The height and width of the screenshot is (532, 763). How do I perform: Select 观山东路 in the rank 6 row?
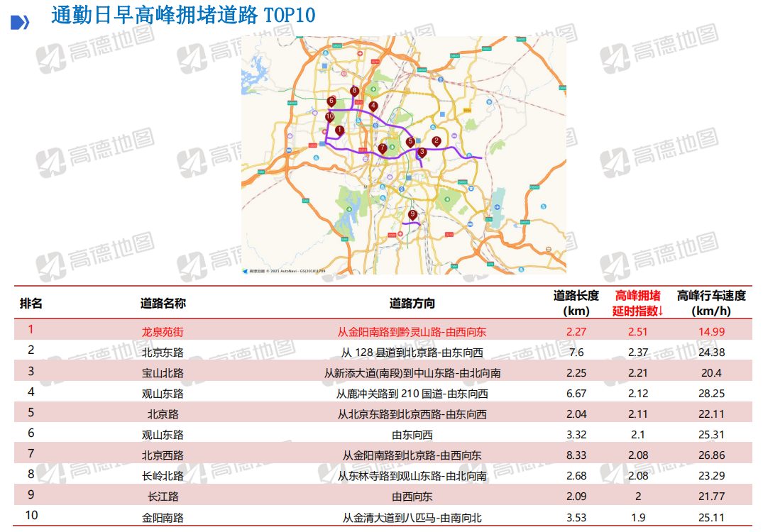(x=163, y=435)
